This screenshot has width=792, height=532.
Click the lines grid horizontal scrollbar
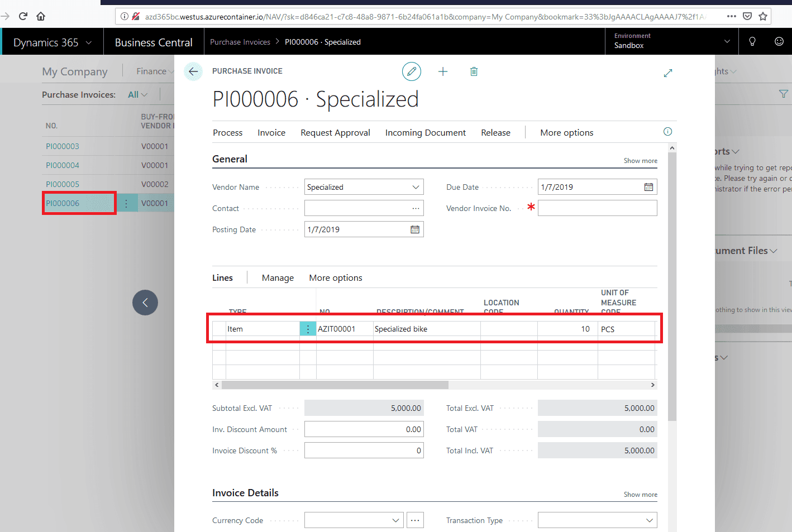pyautogui.click(x=335, y=385)
